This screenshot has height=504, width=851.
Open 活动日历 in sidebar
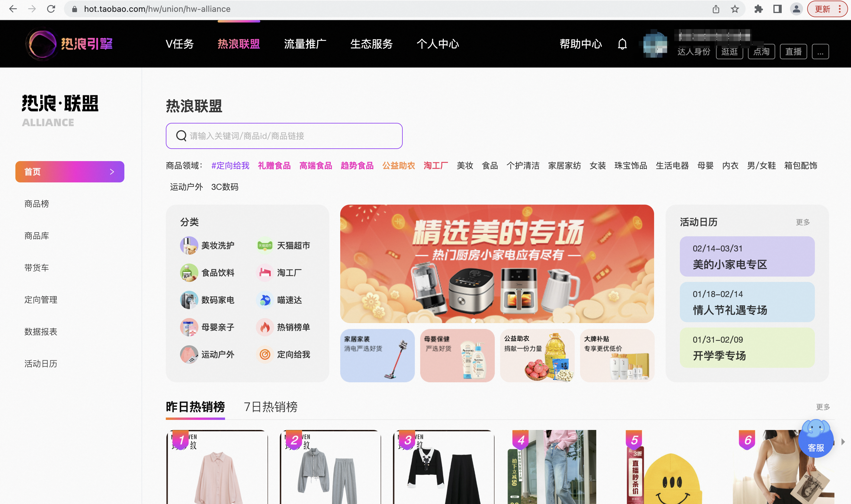41,364
